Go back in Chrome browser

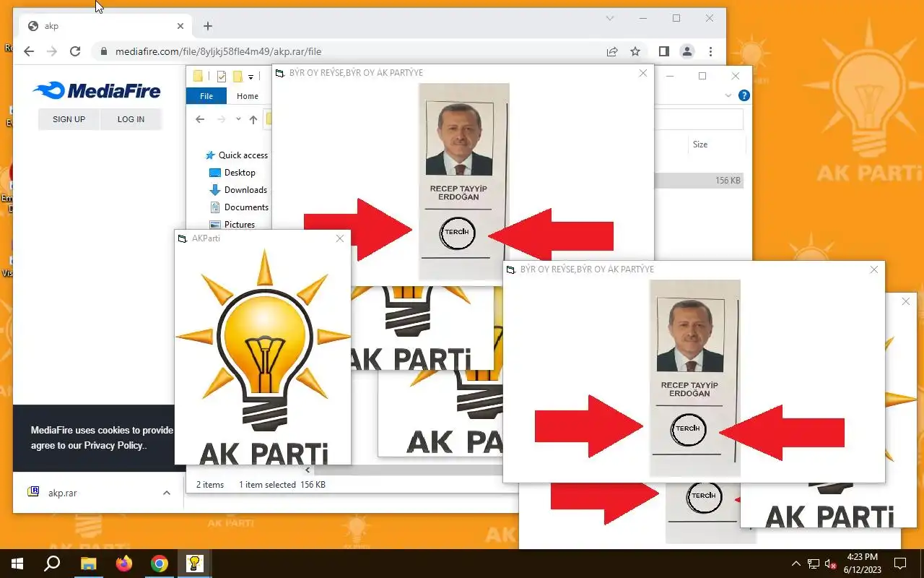pyautogui.click(x=29, y=51)
